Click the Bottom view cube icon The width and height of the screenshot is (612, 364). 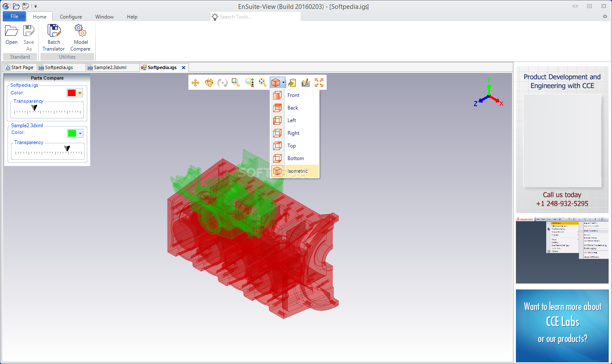pos(277,158)
